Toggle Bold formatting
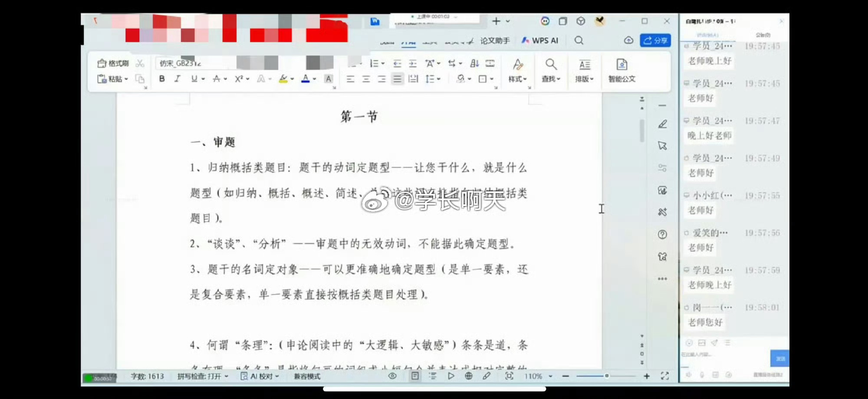 tap(162, 78)
